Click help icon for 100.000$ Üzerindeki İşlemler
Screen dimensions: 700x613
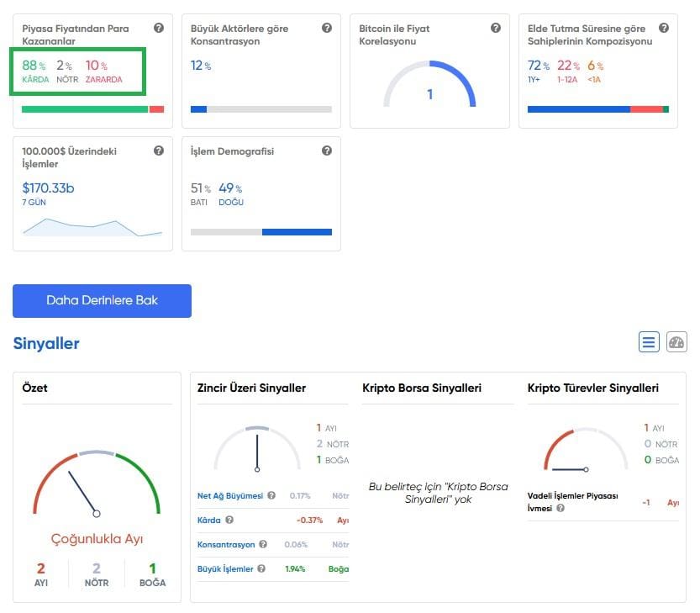(159, 151)
